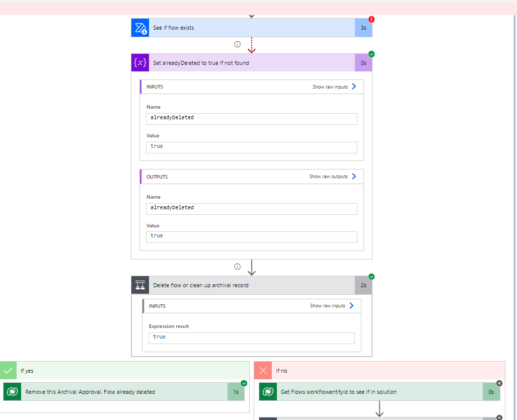
Task: Click the Expression result field in the Delete flow action
Action: 251,338
